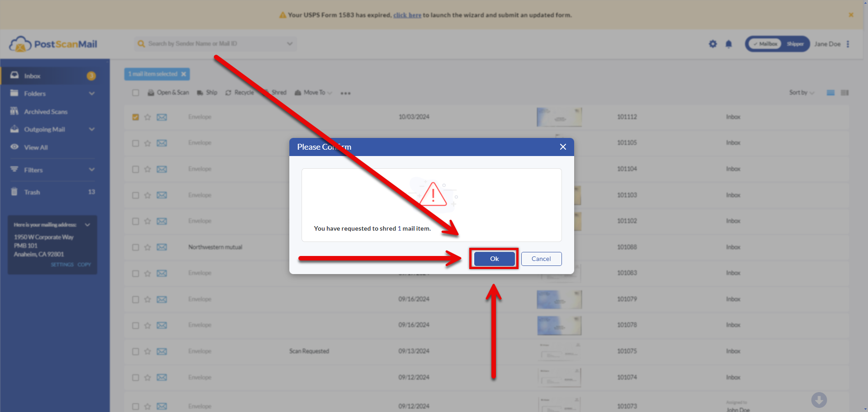
Task: Click Recycle toolbar action
Action: 240,93
